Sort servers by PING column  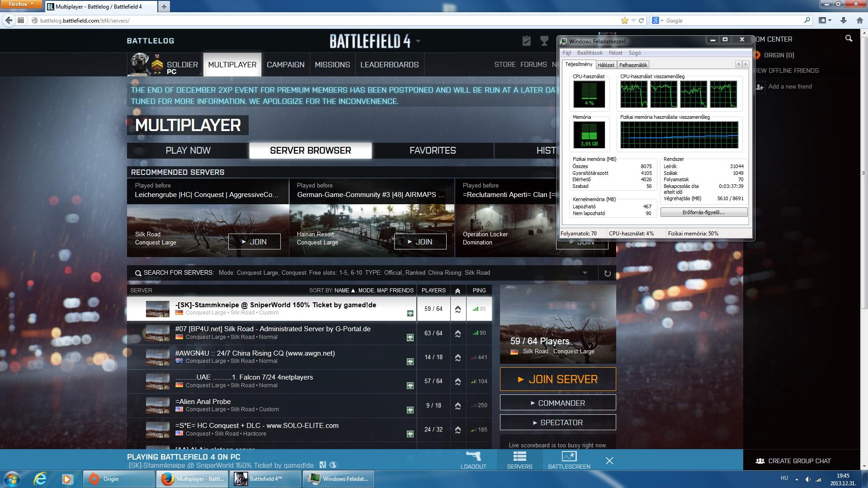479,291
